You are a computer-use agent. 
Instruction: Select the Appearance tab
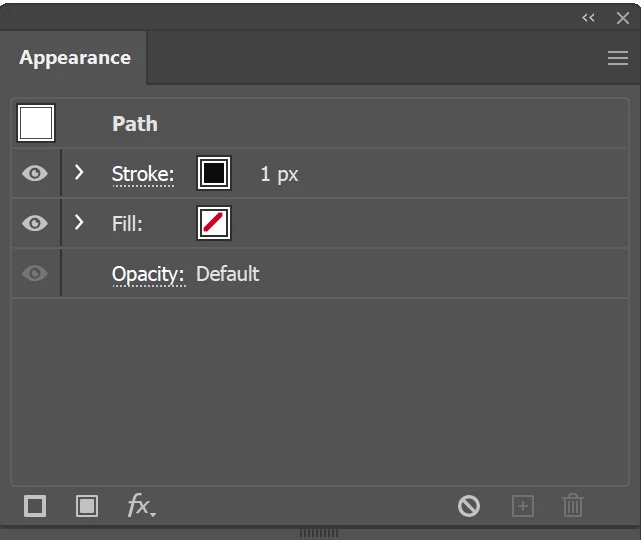75,58
